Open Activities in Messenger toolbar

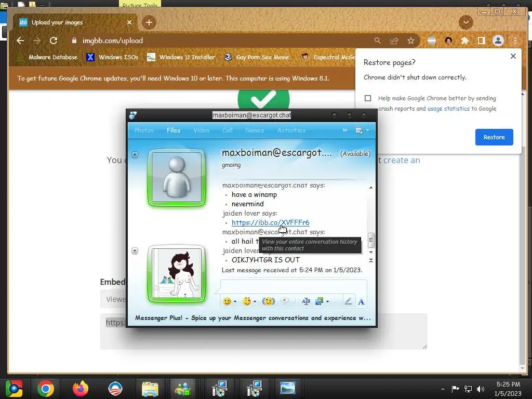point(291,130)
